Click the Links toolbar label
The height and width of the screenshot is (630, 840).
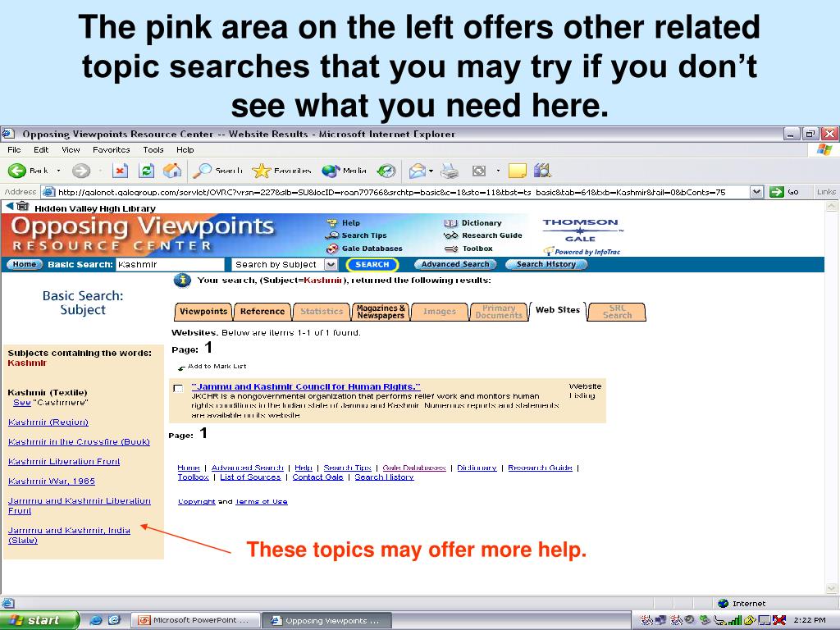pos(826,192)
